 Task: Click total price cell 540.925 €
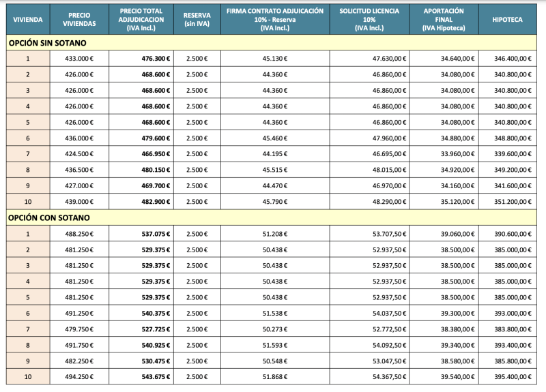[x=141, y=345]
